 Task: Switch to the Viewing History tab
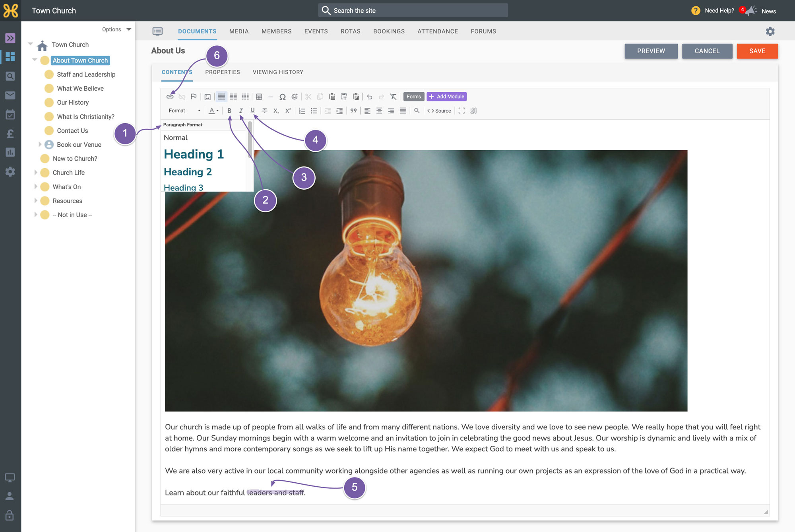[278, 72]
